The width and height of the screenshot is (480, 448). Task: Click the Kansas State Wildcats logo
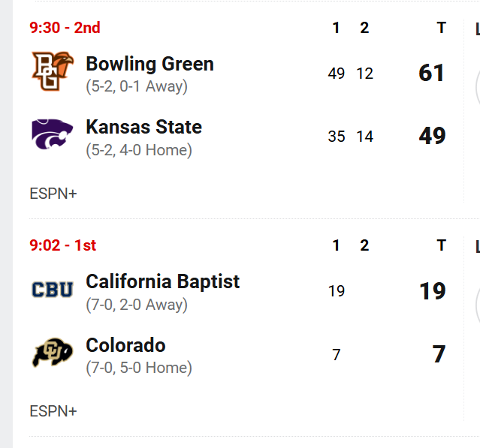(x=53, y=134)
